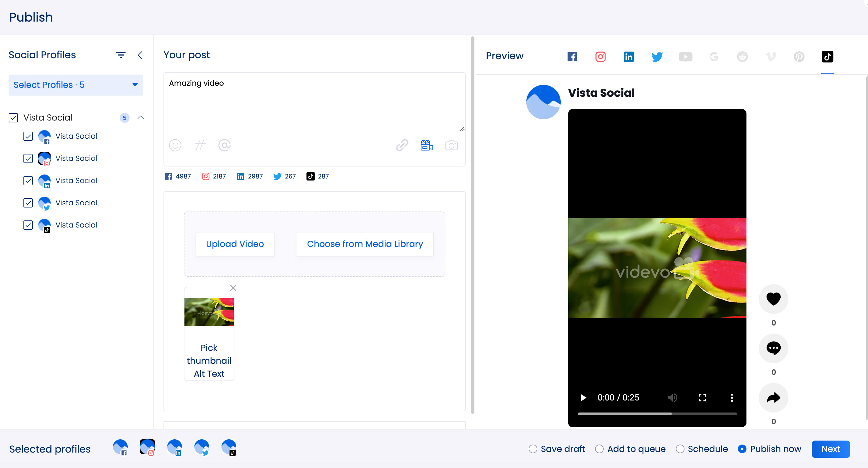Switch preview to LinkedIn tab
The height and width of the screenshot is (468, 868).
tap(628, 56)
